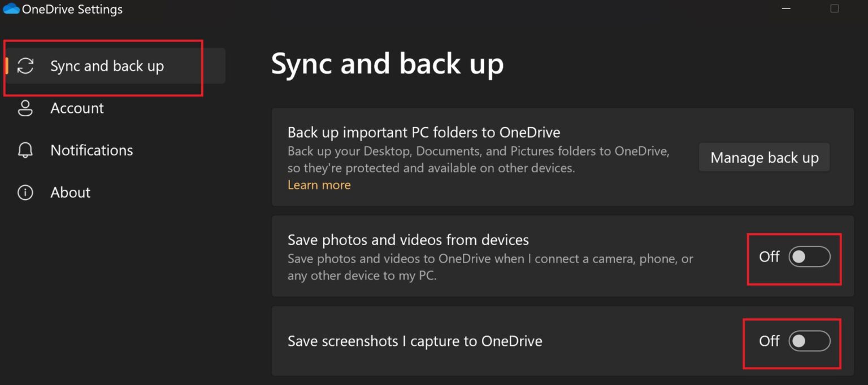Image resolution: width=868 pixels, height=385 pixels.
Task: Click the 'OneDrive Settings' window title text
Action: tap(72, 9)
